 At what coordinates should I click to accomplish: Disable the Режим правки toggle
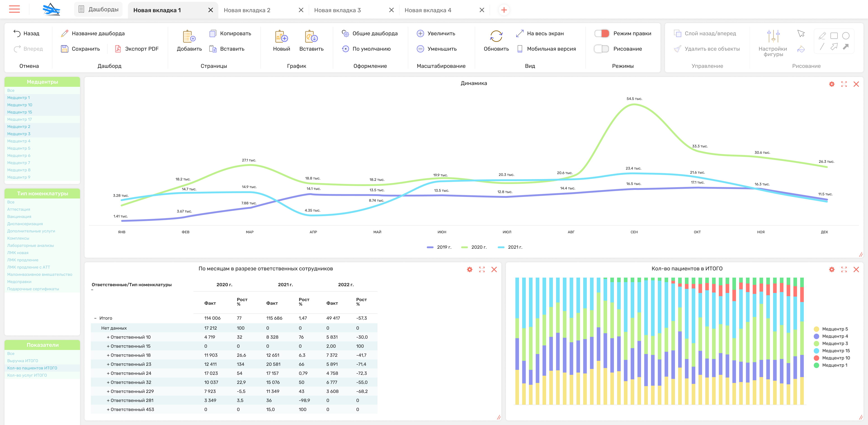coord(601,33)
